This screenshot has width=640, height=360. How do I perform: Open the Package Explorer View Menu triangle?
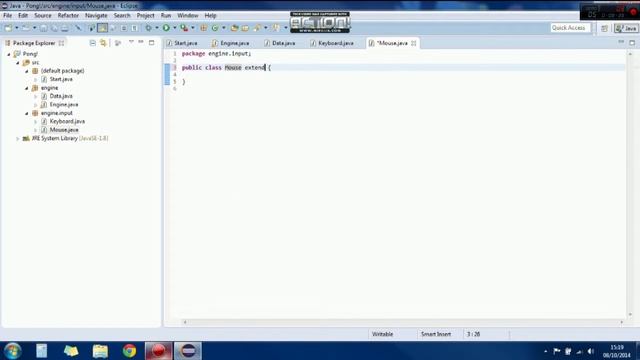(131, 42)
